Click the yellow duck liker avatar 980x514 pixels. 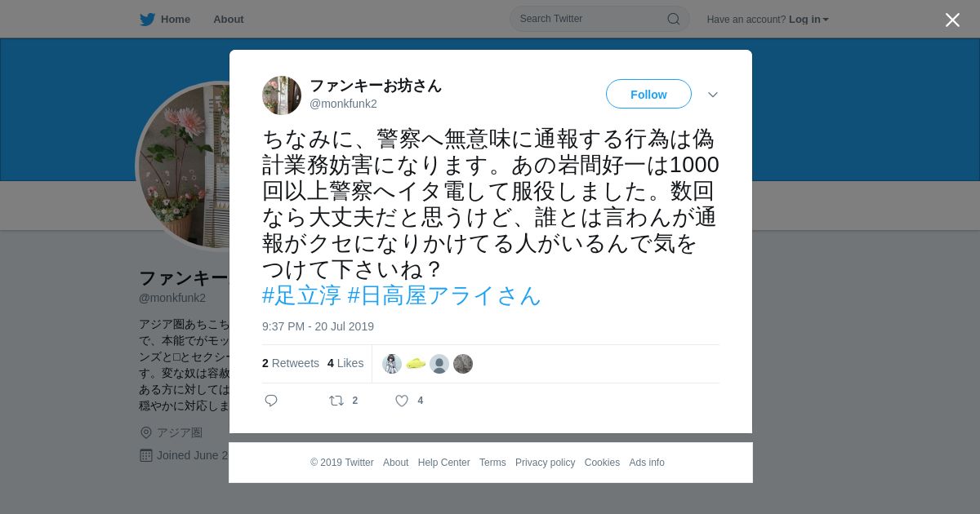416,364
